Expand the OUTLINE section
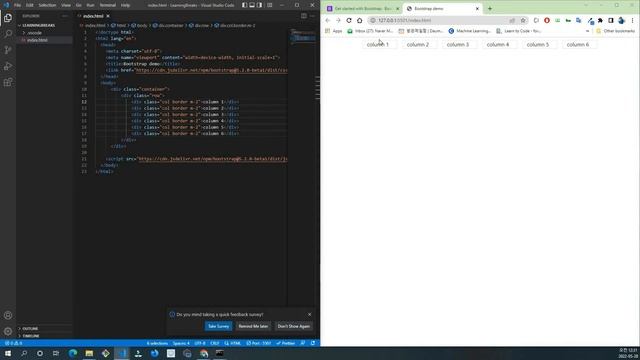Image resolution: width=640 pixels, height=360 pixels. (30, 329)
